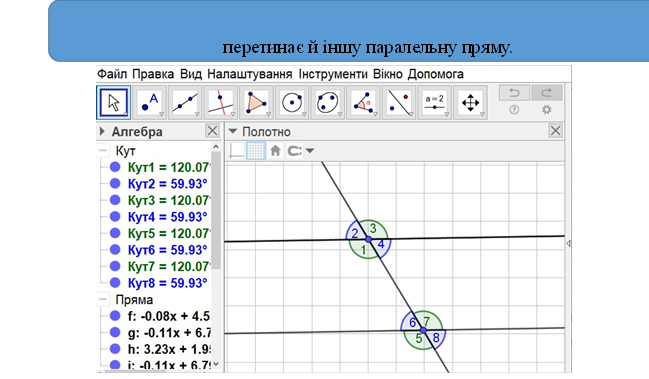Open the file menu in the menu bar

tap(112, 74)
